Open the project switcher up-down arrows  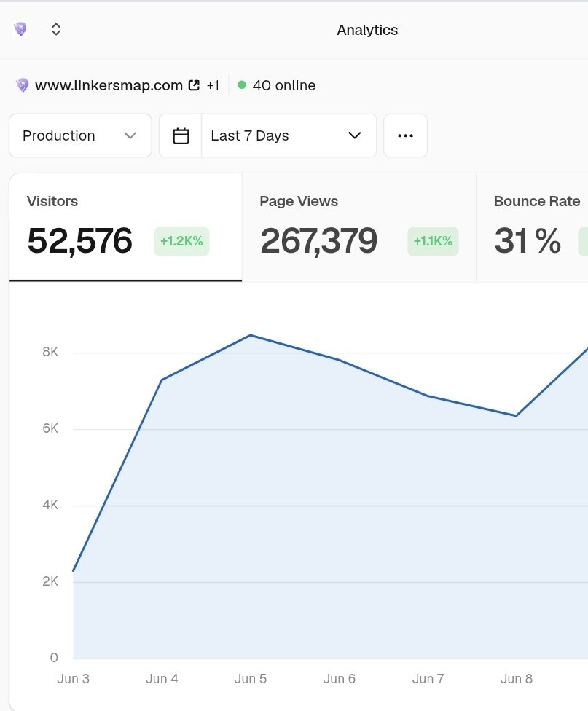click(56, 29)
